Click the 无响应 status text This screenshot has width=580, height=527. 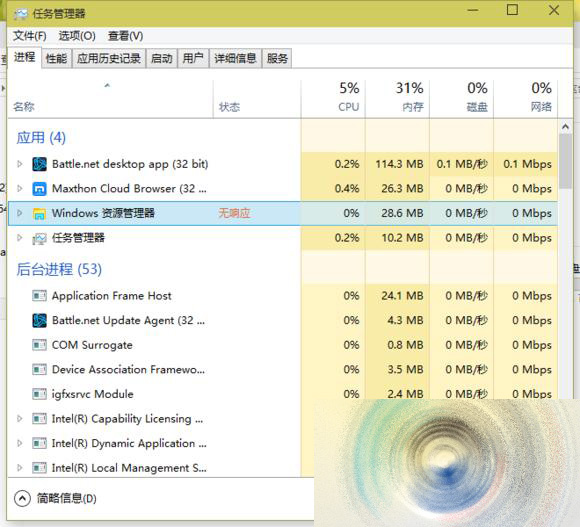234,213
